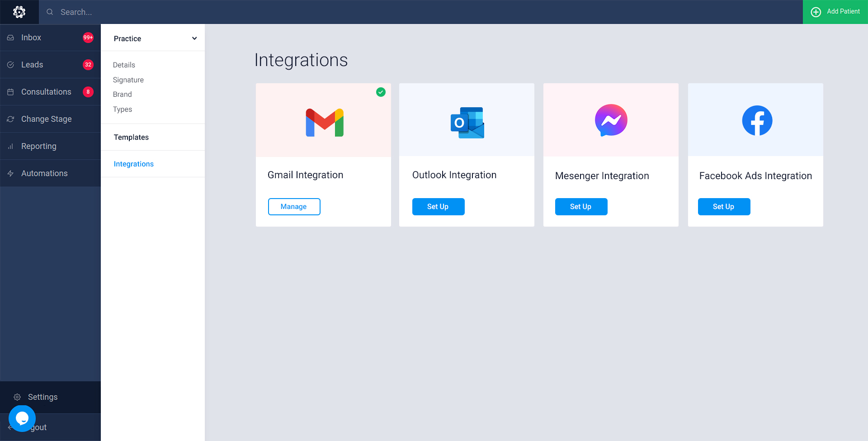Click the 99+ Inbox badge
Viewport: 868px width, 441px height.
coord(88,38)
